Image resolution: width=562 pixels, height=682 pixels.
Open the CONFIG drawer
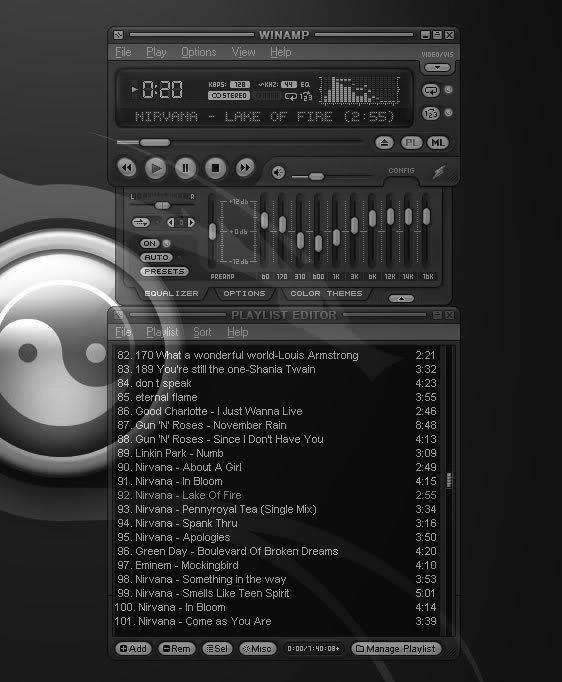pos(401,170)
